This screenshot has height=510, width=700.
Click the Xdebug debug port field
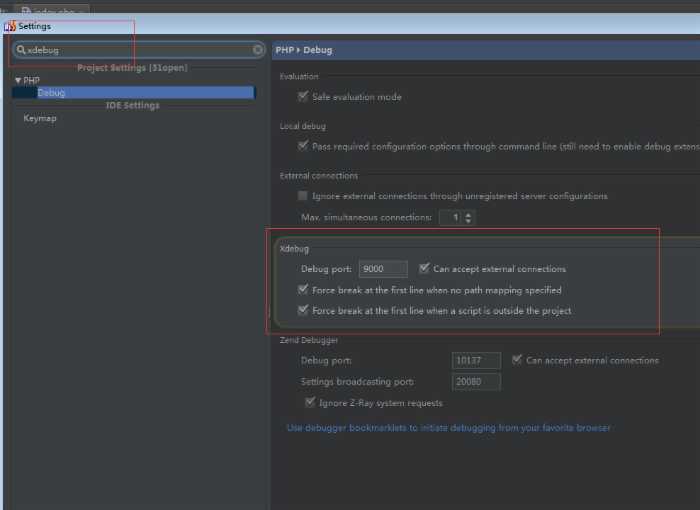click(x=383, y=269)
